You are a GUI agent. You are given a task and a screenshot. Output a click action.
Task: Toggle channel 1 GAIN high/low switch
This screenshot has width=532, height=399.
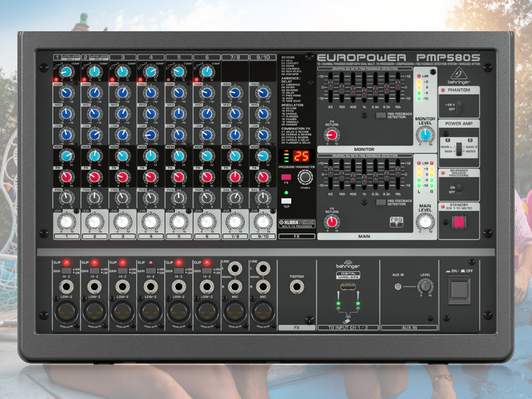[x=66, y=271]
